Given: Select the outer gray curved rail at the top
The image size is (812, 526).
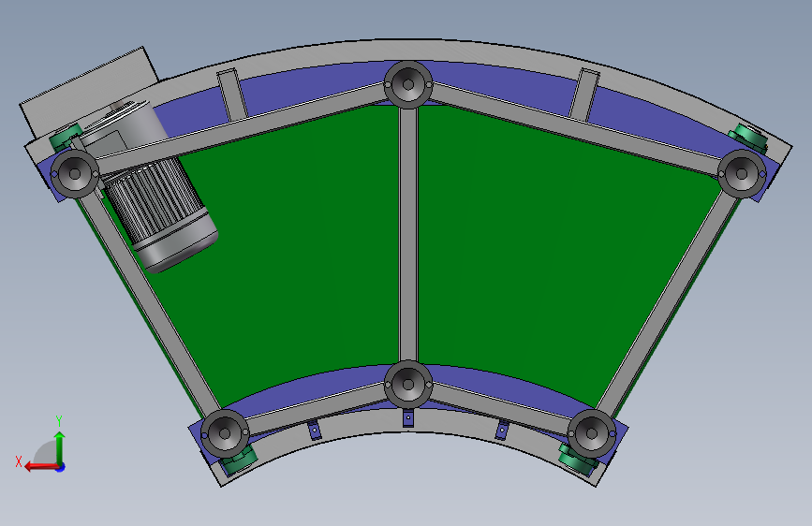Looking at the screenshot, I should pyautogui.click(x=408, y=51).
